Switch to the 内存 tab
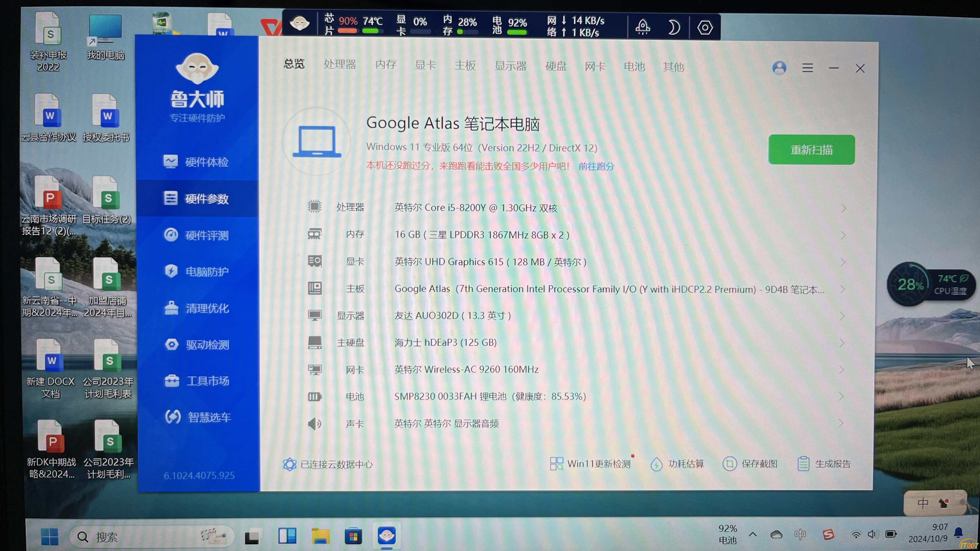 click(386, 65)
